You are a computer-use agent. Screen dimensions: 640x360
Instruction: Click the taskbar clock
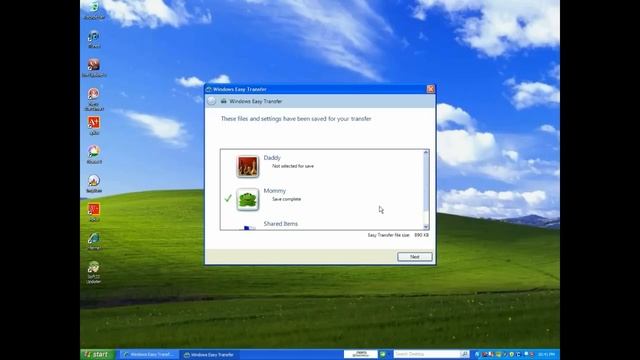pos(546,354)
